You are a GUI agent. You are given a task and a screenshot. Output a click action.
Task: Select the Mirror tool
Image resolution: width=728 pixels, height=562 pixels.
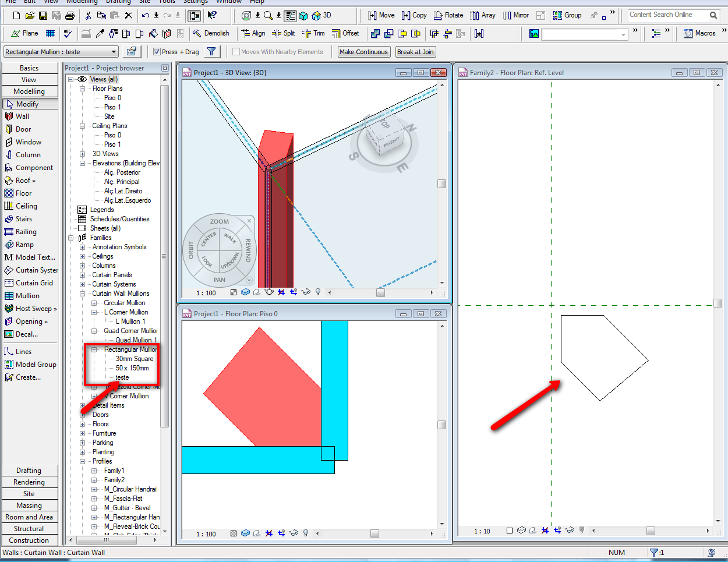coord(516,15)
